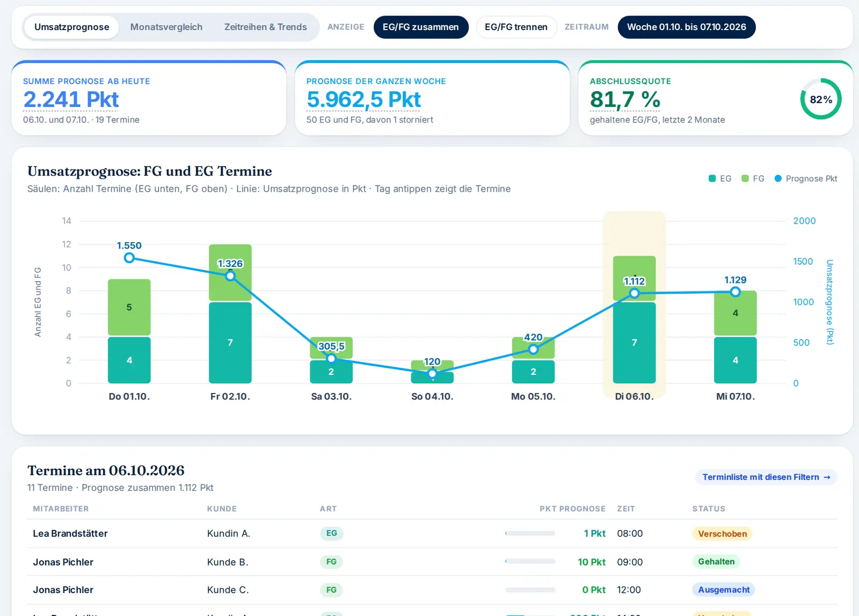Image resolution: width=859 pixels, height=616 pixels.
Task: Open the Monatsvergleich tab
Action: (x=166, y=27)
